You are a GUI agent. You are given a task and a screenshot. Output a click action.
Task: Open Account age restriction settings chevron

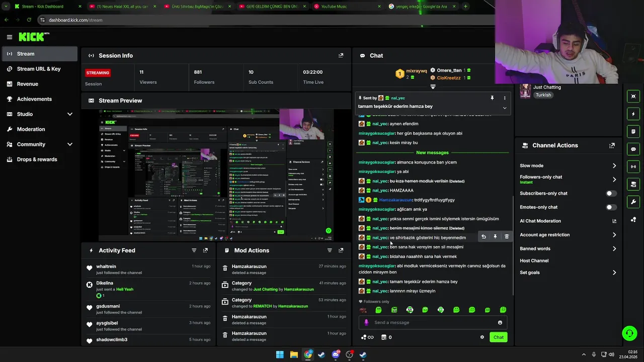pyautogui.click(x=614, y=235)
